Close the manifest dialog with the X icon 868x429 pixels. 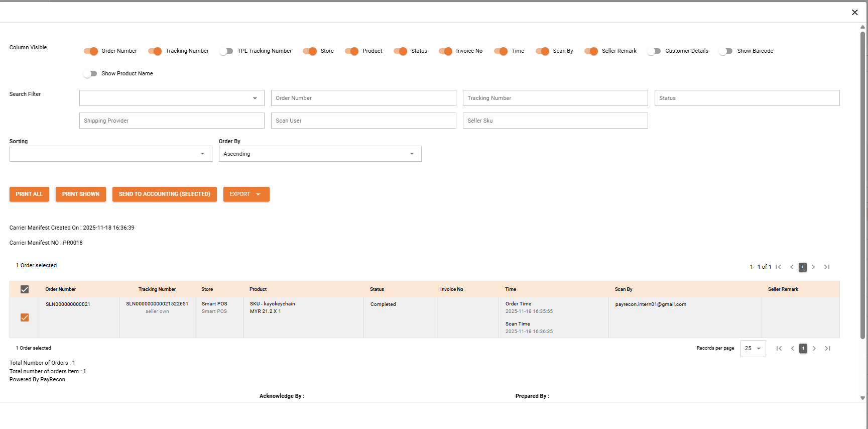(854, 13)
